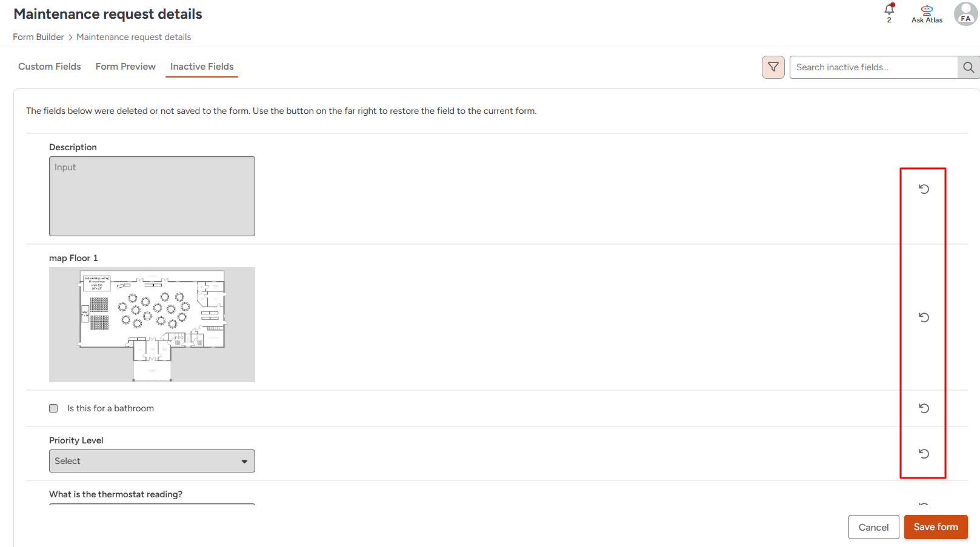Click the Search inactive fields input
This screenshot has height=547, width=980.
tap(873, 67)
